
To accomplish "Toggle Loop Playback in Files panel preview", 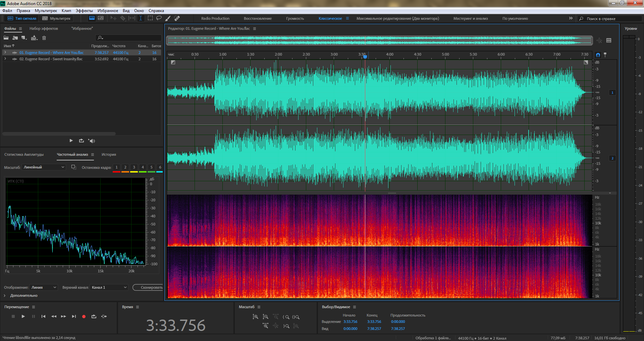I will [82, 141].
